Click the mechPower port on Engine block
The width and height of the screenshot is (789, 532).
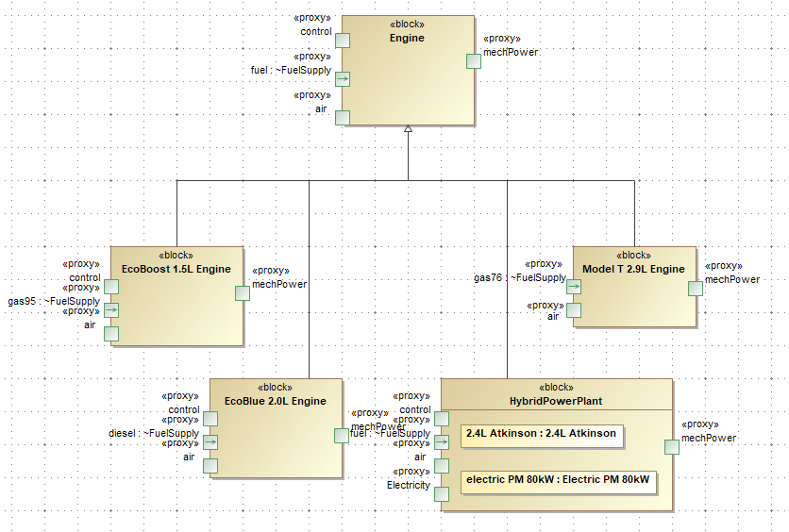[474, 61]
